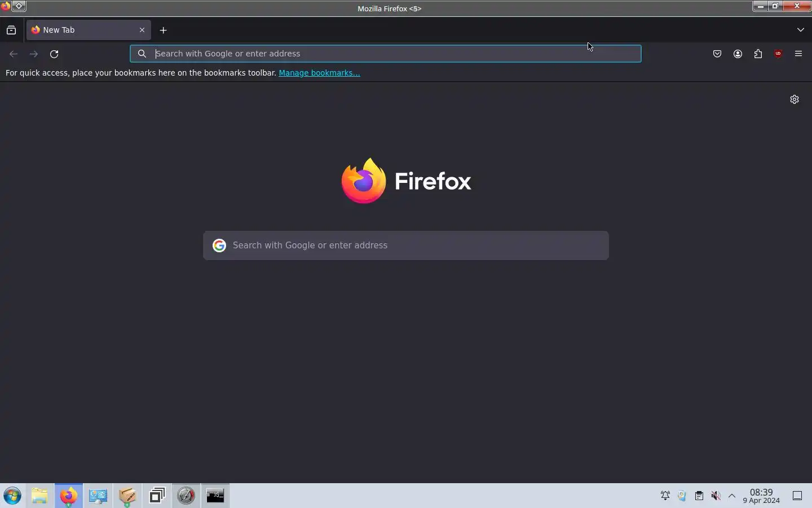Open the notifications bell in tray
This screenshot has height=508, width=812.
[x=666, y=496]
